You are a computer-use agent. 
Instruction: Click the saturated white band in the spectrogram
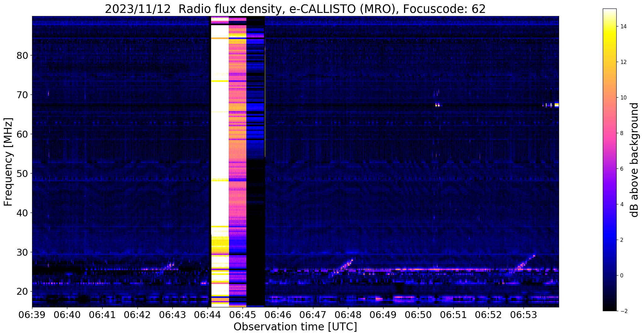pos(220,126)
